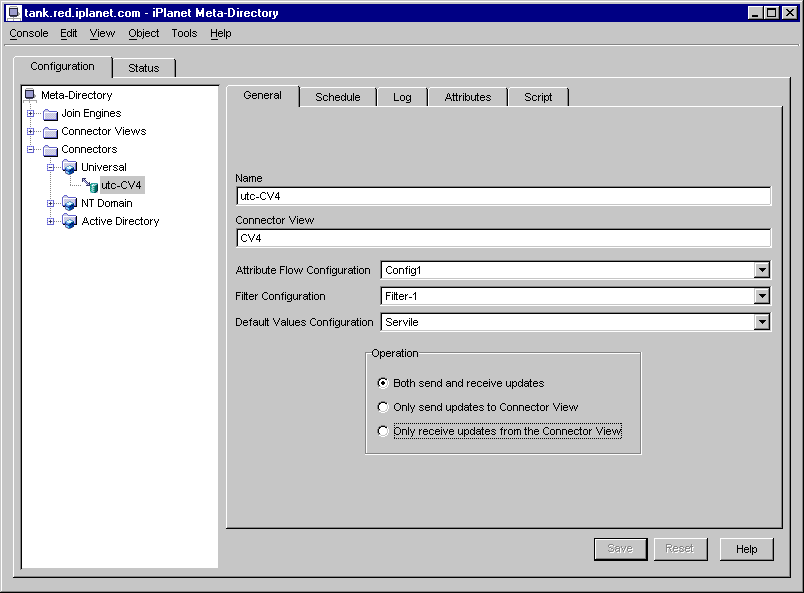804x593 pixels.
Task: Click the Universal connector type icon
Action: point(70,167)
